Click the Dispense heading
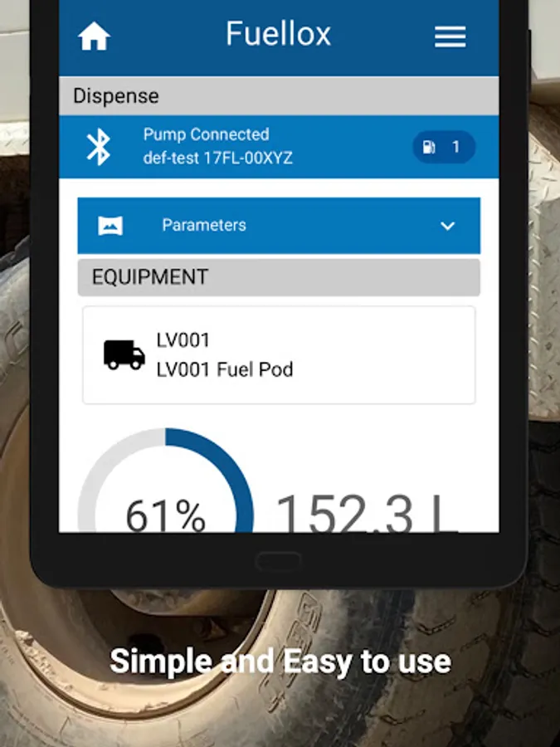Viewport: 560px width, 747px height. coord(115,95)
